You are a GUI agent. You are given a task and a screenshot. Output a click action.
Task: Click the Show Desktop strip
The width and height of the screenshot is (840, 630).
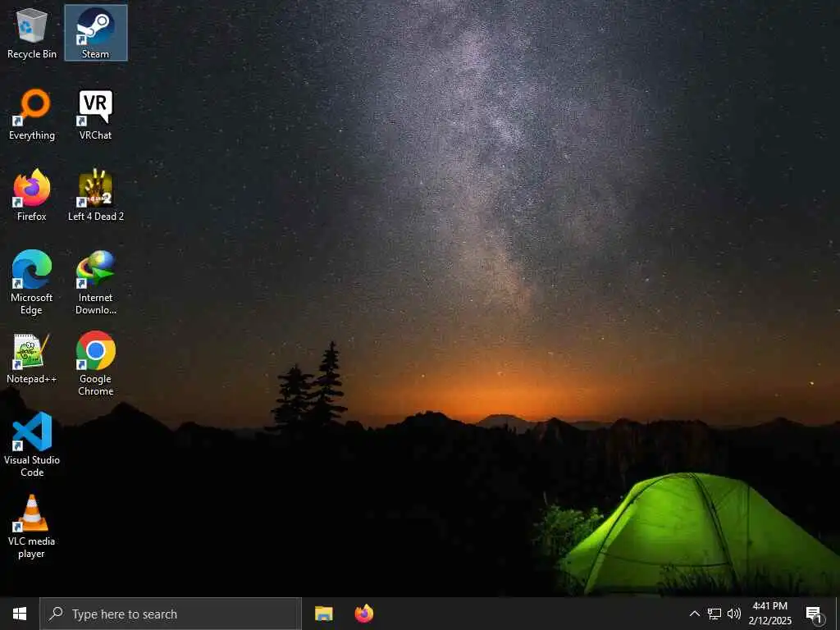[838, 614]
